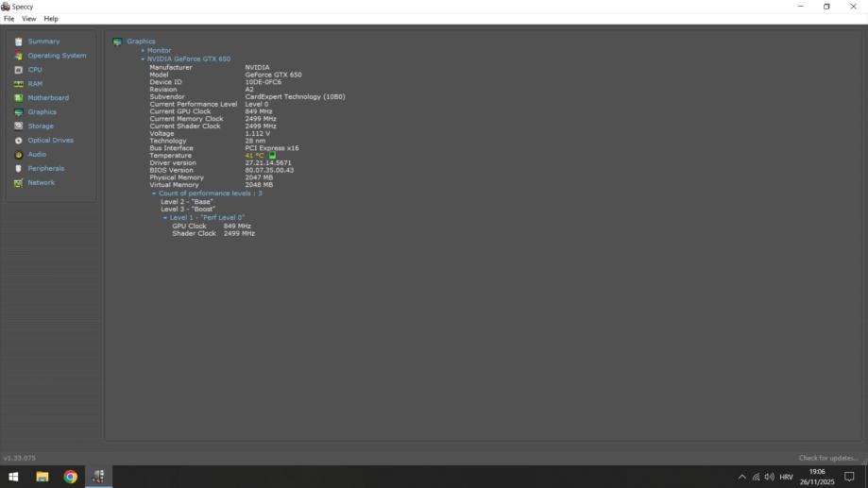
Task: Click the Graphics heading in main panel
Action: (x=141, y=42)
